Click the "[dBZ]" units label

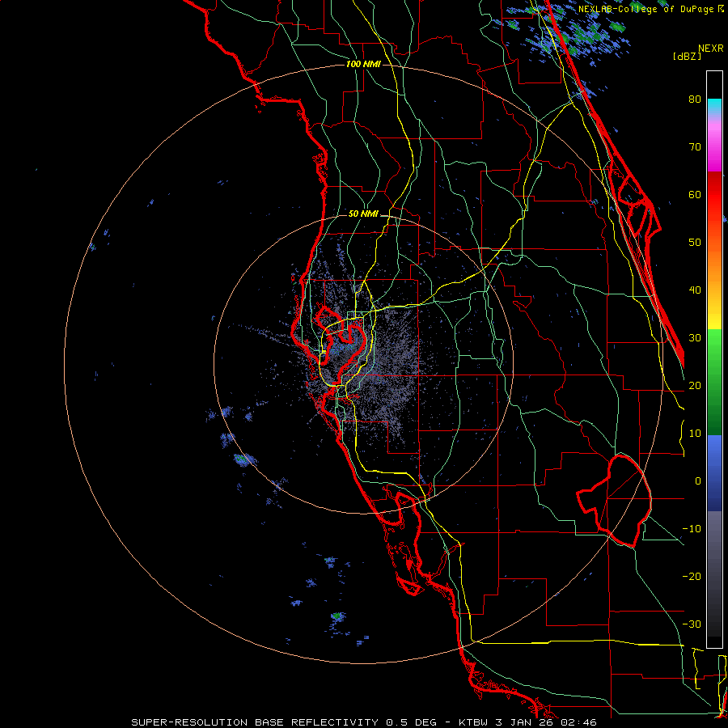pyautogui.click(x=687, y=56)
